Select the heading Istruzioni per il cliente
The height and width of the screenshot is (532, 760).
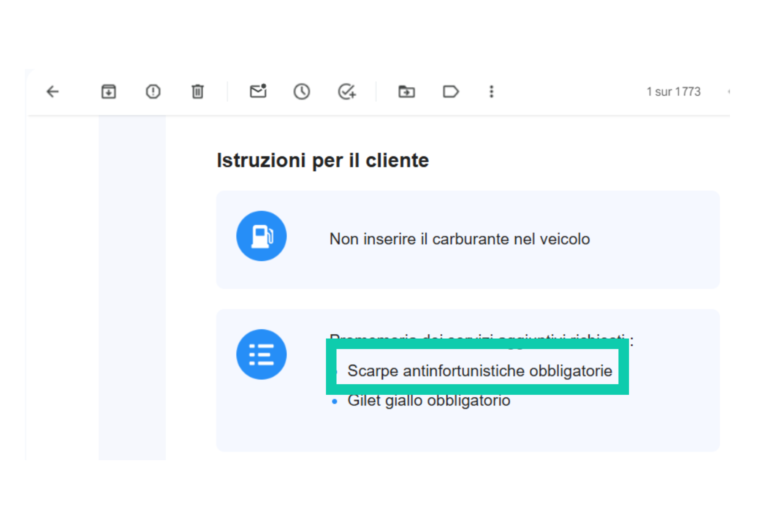pyautogui.click(x=323, y=160)
